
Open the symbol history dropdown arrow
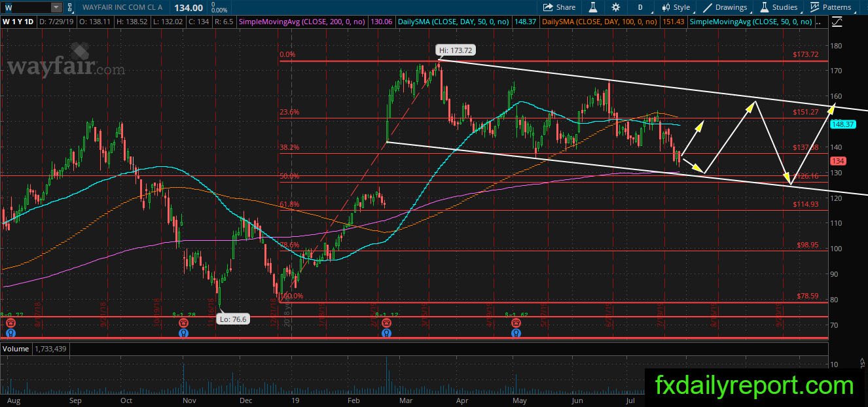point(56,7)
